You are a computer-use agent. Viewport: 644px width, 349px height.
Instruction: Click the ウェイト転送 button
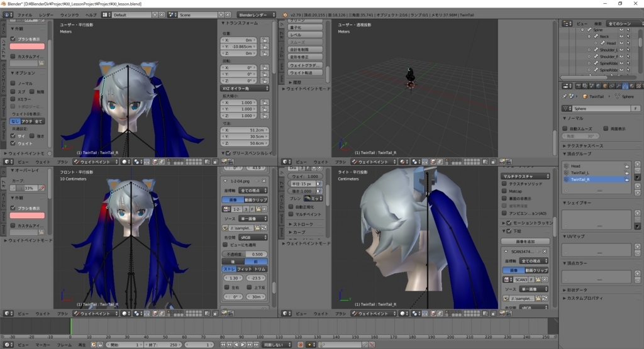[x=305, y=73]
